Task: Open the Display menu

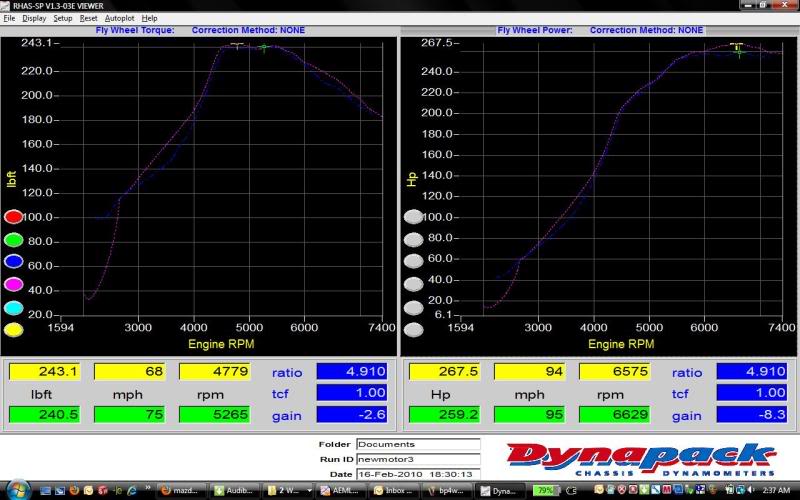Action: [34, 18]
